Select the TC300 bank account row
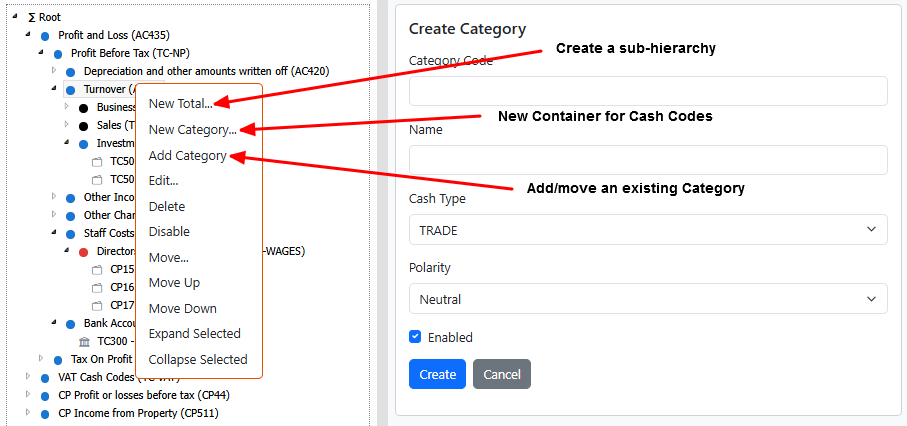Viewport: 907px width, 426px height. pyautogui.click(x=116, y=341)
